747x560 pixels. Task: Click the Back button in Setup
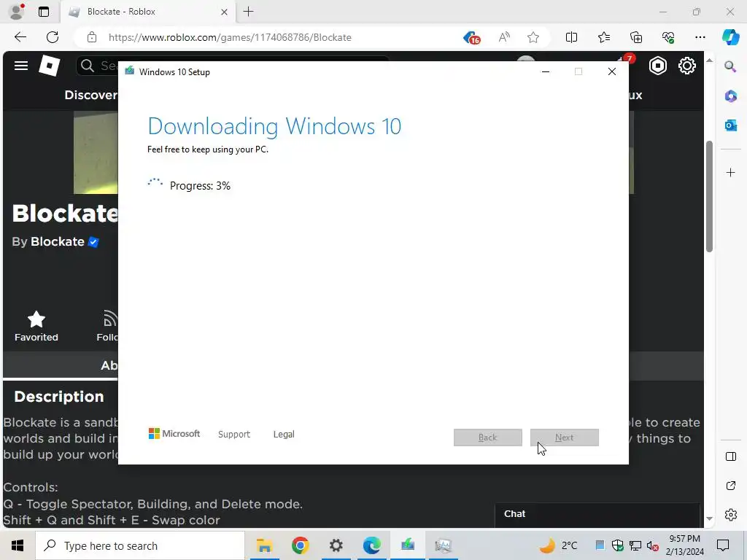(488, 437)
